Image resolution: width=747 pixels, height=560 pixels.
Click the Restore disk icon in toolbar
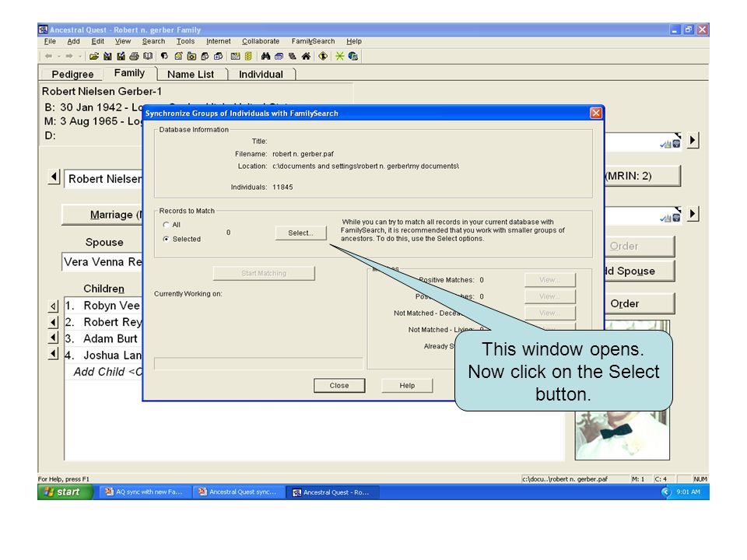pos(121,56)
